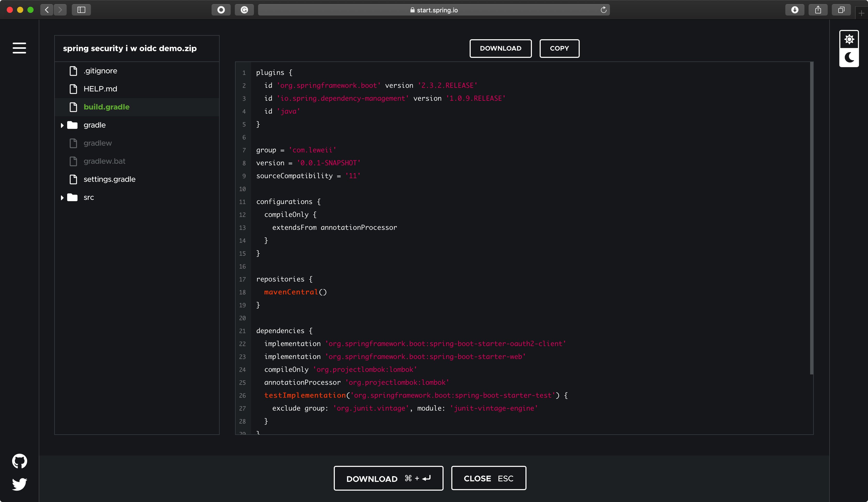
Task: Click the 'junit-vintage-engine' module string
Action: pos(494,408)
